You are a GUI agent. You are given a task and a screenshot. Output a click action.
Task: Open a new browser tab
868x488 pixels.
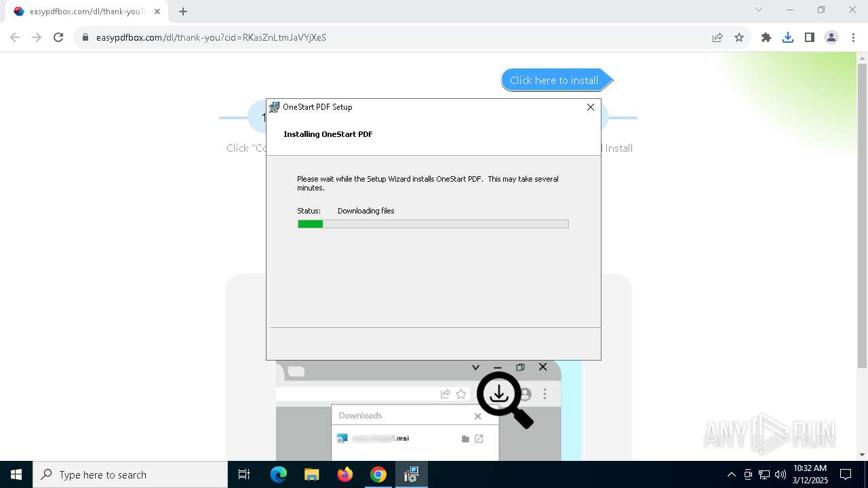183,11
